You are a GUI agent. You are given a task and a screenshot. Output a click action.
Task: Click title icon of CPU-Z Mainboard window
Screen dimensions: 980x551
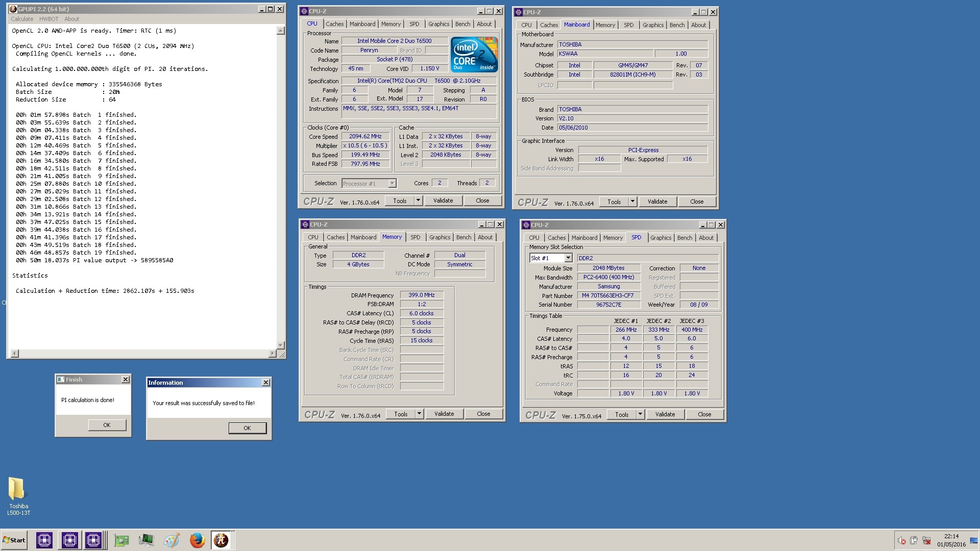point(519,12)
